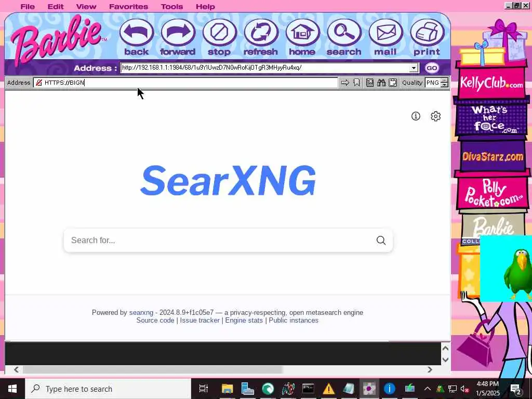Open the notification center icon
532x399 pixels.
[x=515, y=389]
